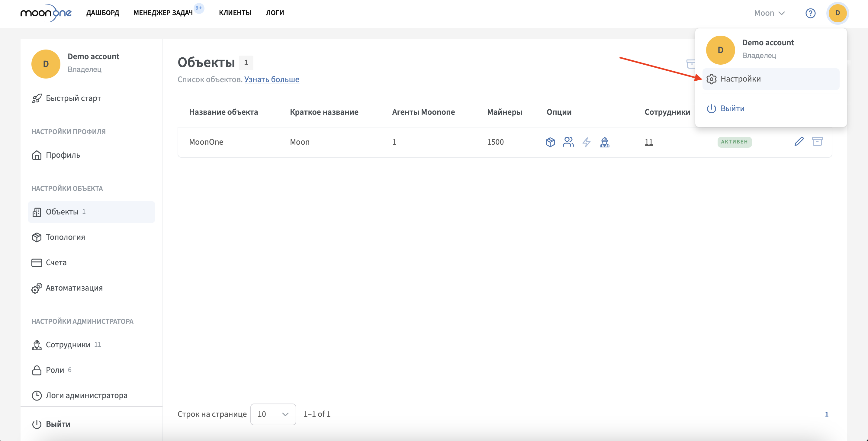Go to the КЛИЕНТЫ tab
The height and width of the screenshot is (441, 868).
pyautogui.click(x=235, y=13)
